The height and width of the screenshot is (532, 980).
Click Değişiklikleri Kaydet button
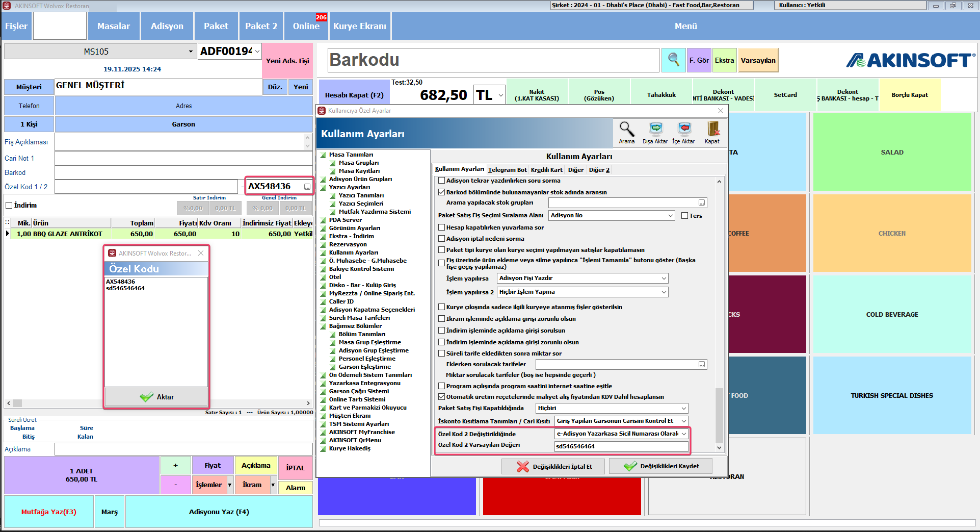tap(660, 466)
